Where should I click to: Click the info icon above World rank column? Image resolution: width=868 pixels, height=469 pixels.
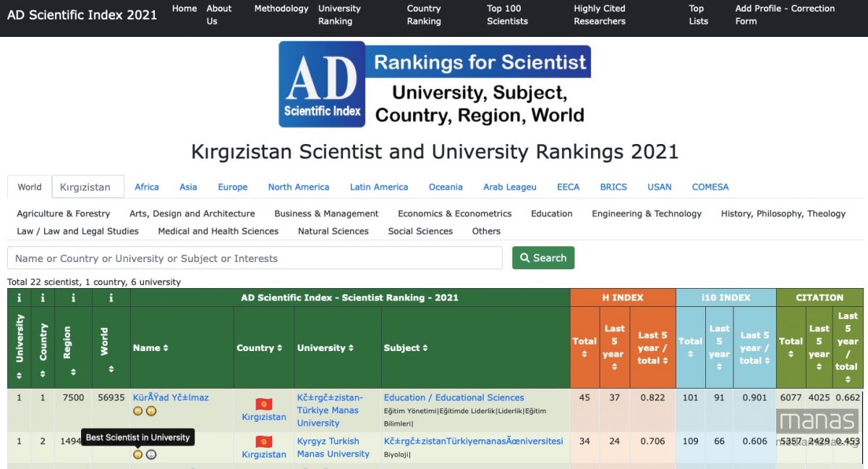pyautogui.click(x=111, y=297)
